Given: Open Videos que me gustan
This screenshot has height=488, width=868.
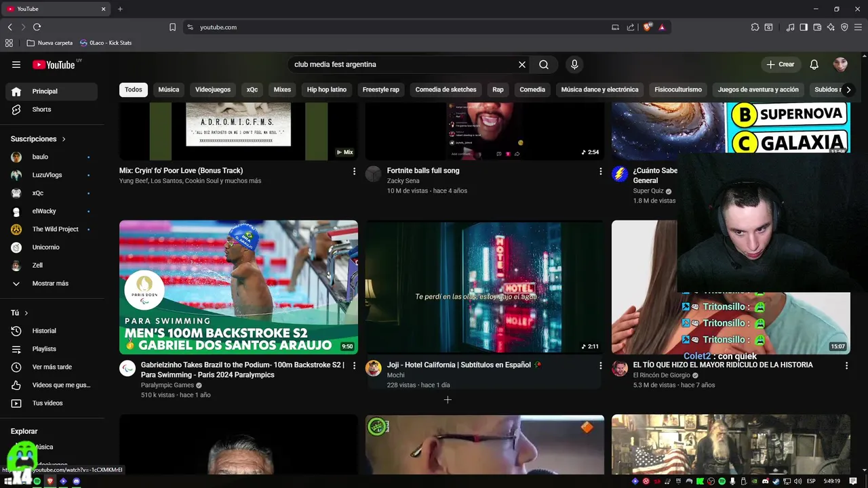Looking at the screenshot, I should click(52, 385).
